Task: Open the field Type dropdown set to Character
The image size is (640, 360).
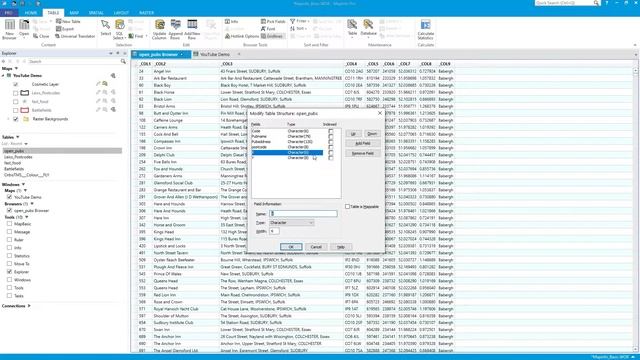Action: point(291,222)
